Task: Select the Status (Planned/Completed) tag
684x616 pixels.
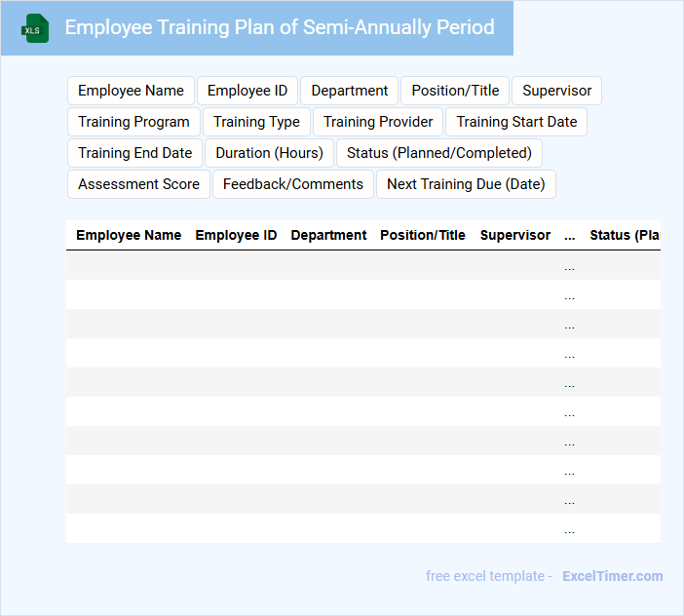Action: pyautogui.click(x=438, y=153)
